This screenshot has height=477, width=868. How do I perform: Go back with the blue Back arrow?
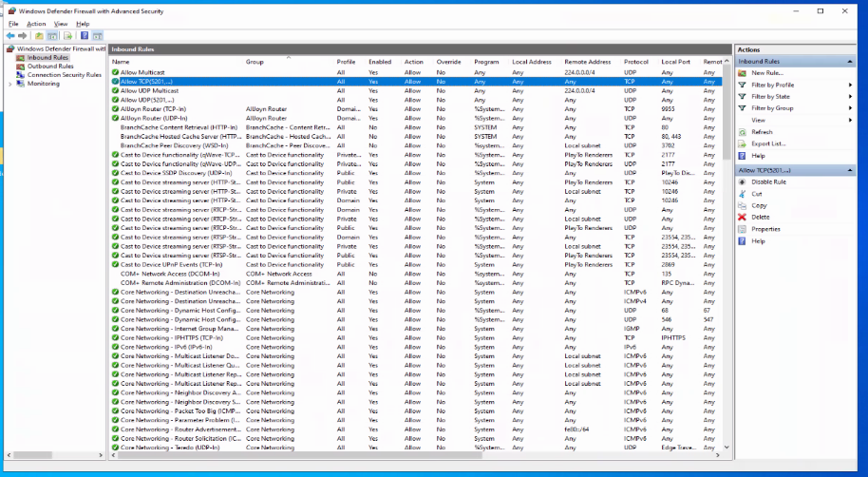tap(10, 36)
